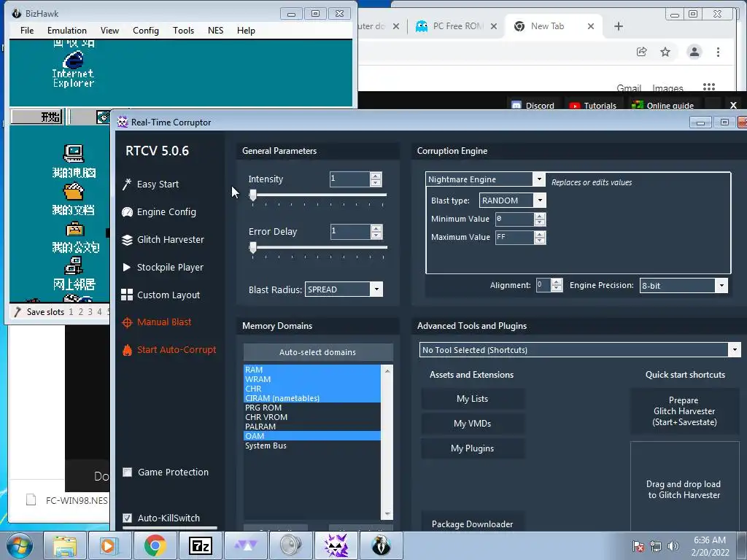Open My Plugins button

[x=473, y=448]
